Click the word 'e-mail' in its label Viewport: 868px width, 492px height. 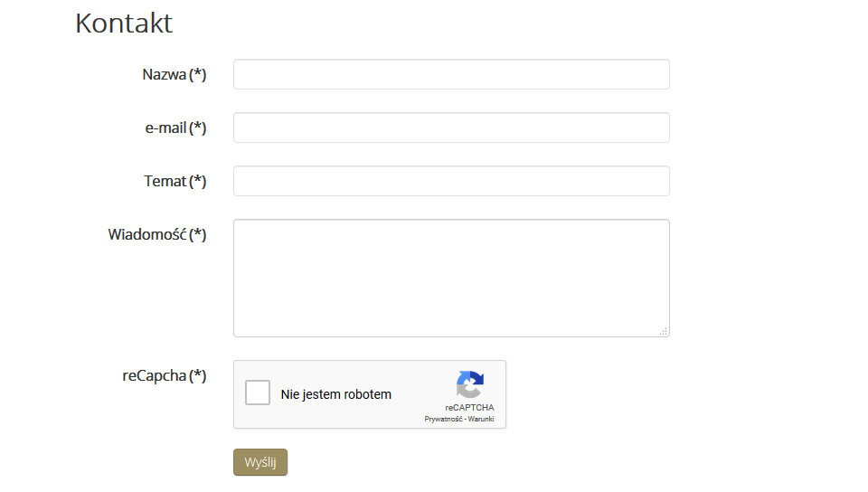pos(165,128)
